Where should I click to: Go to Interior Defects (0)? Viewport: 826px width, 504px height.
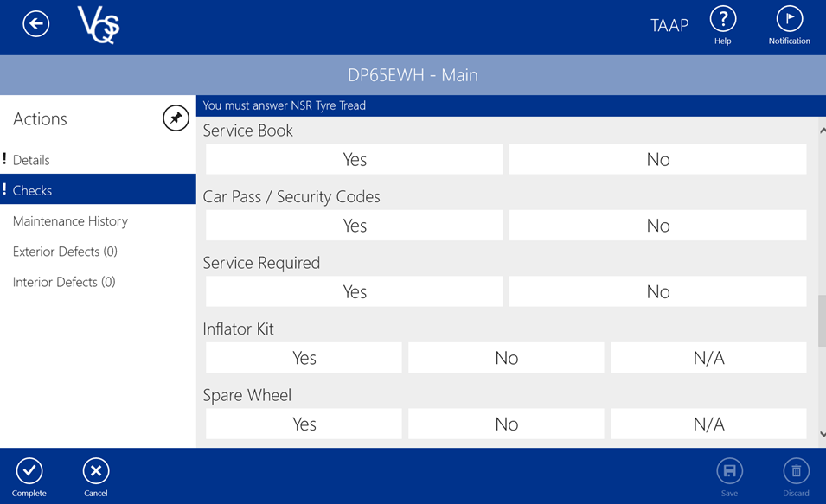pyautogui.click(x=64, y=282)
